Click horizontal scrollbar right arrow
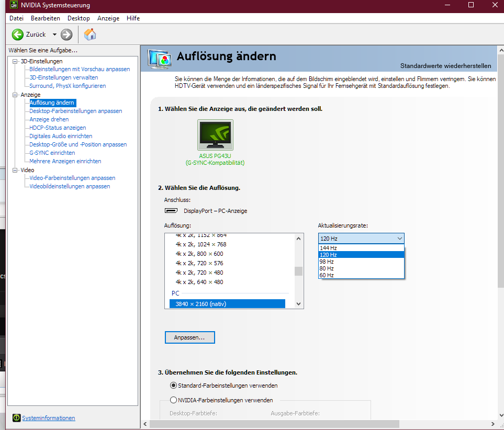The height and width of the screenshot is (430, 504). (493, 424)
